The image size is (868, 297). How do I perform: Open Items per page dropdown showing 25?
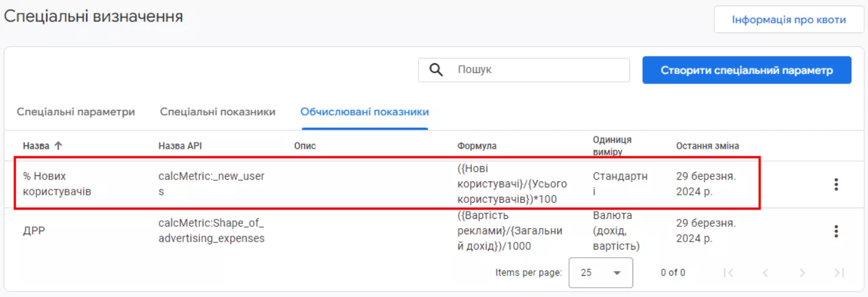point(601,272)
